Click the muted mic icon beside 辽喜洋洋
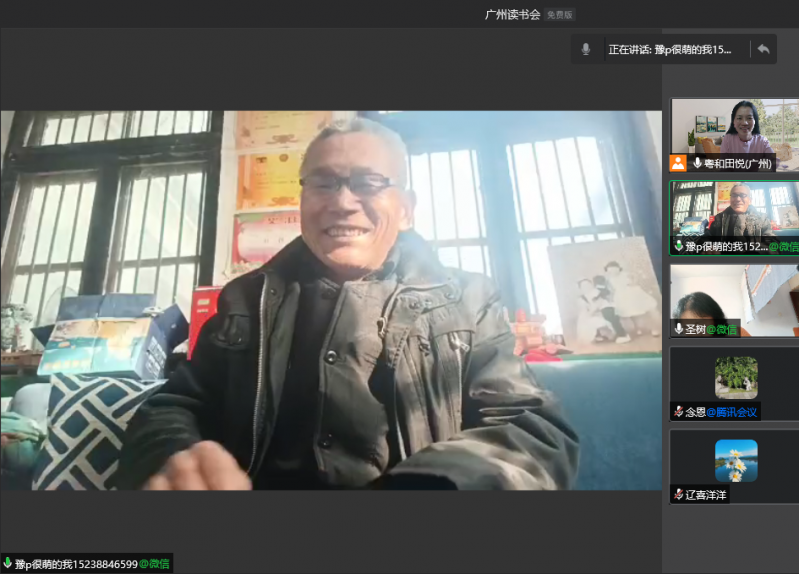799x574 pixels. (679, 495)
